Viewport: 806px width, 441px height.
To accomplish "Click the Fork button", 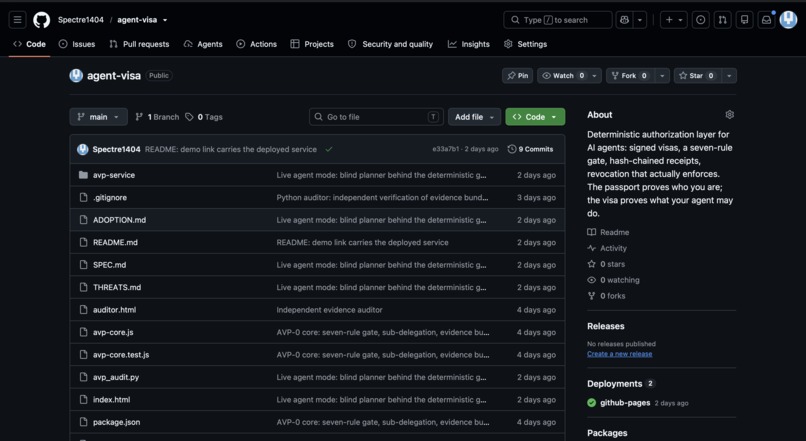I will [x=629, y=76].
